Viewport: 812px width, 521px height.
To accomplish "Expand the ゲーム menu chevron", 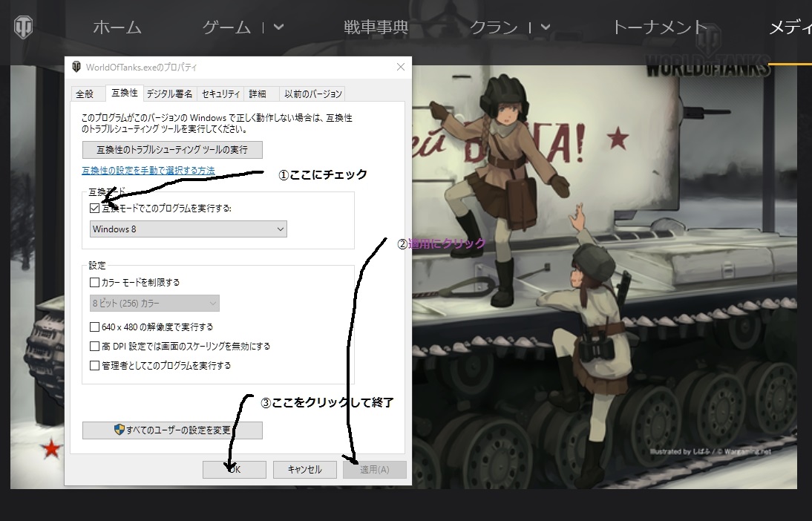I will pos(278,27).
